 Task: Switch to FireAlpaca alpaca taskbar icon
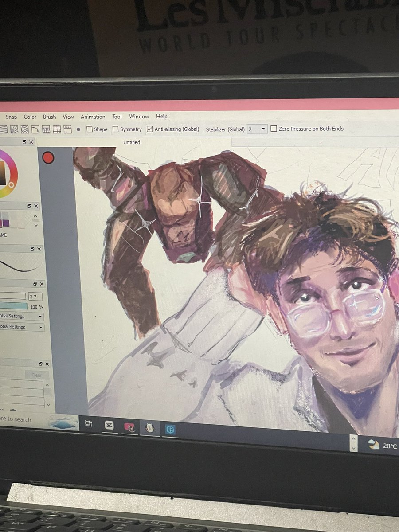(x=150, y=428)
